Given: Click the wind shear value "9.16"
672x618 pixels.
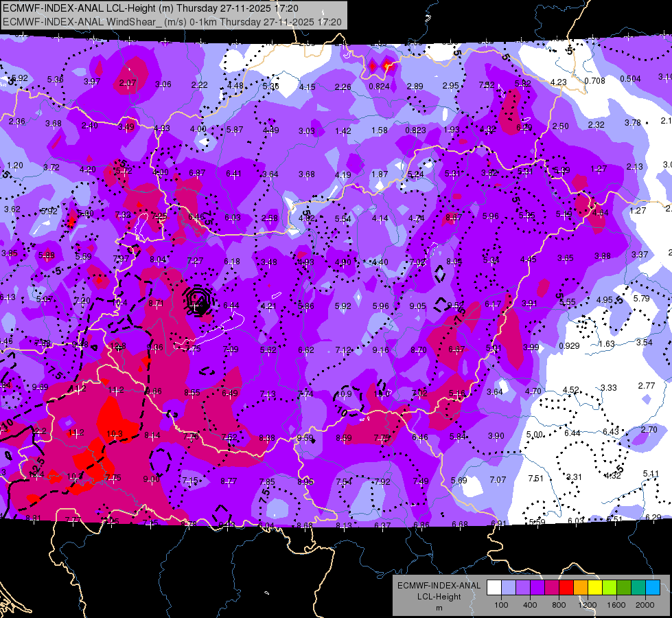Looking at the screenshot, I should [380, 350].
